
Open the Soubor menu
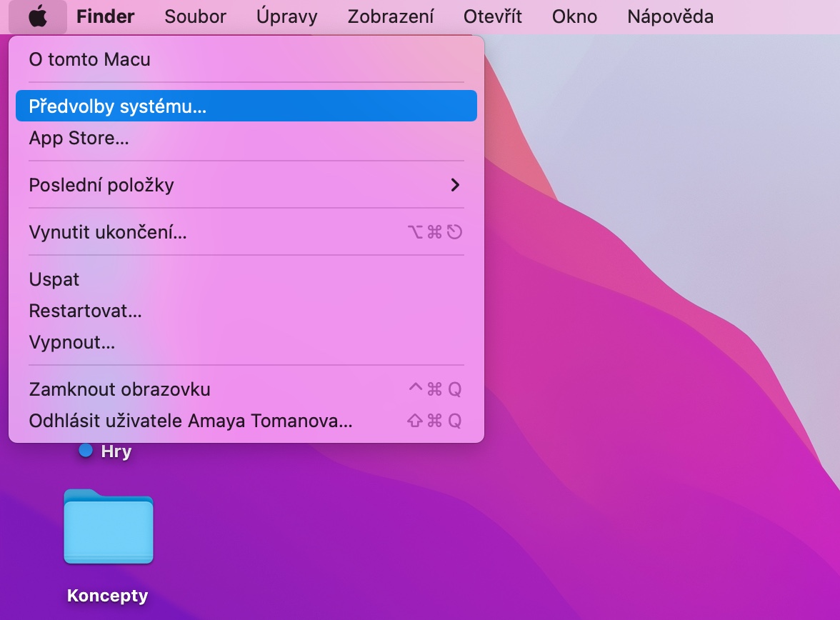point(195,16)
